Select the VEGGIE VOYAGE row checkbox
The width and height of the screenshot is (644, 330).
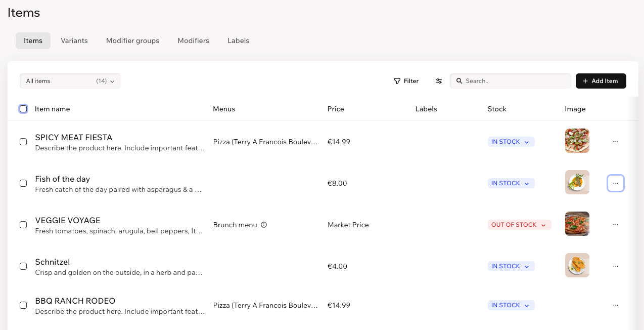(23, 225)
